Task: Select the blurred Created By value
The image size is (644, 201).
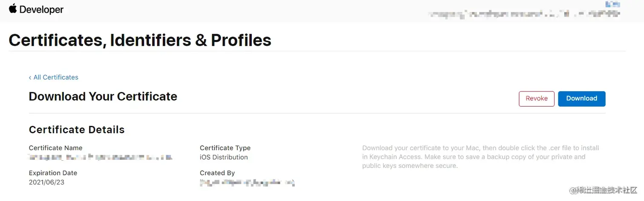Action: pos(247,183)
